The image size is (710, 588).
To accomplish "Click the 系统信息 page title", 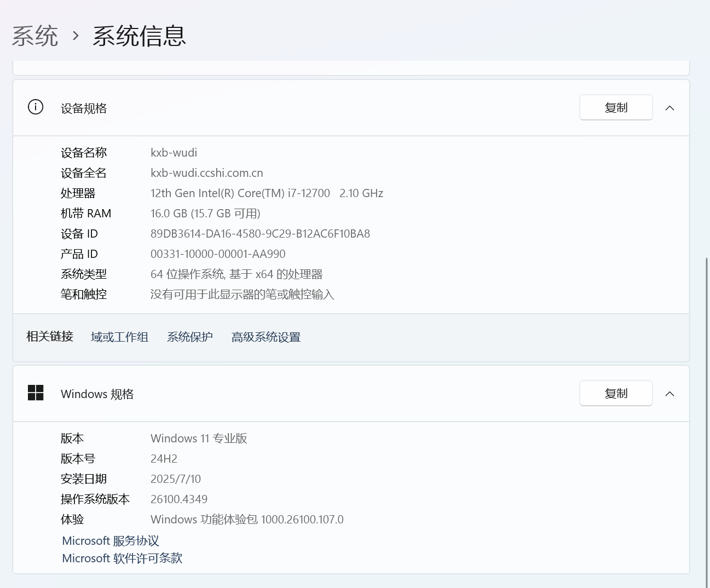I will click(x=139, y=36).
